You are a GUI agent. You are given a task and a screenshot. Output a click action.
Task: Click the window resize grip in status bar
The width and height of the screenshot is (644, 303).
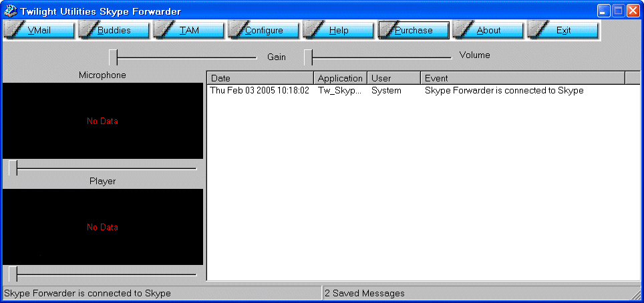click(x=636, y=295)
